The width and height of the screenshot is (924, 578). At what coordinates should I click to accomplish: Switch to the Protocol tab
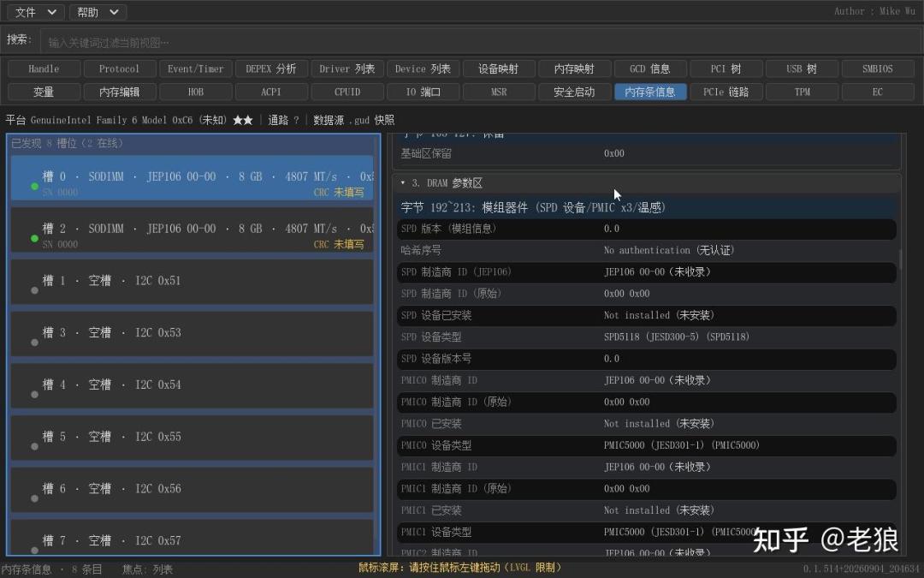[120, 69]
